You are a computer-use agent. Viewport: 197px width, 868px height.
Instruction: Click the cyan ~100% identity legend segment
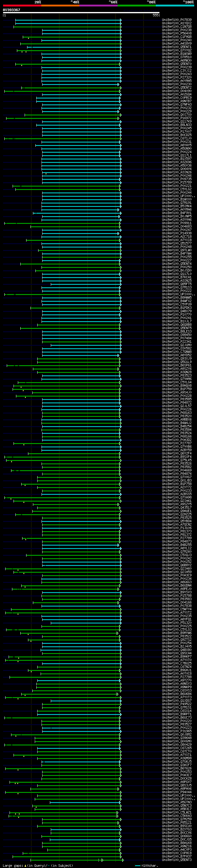coord(175,6)
